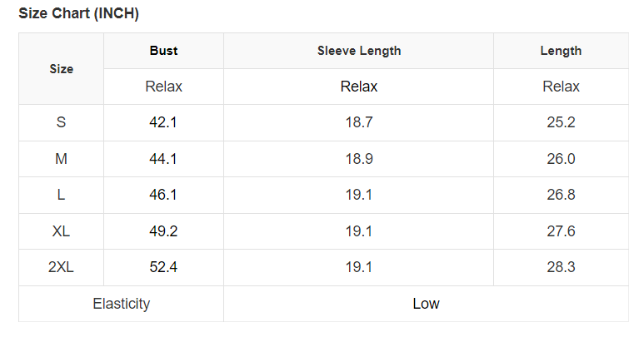Select the M size row label
Viewport: 644px width, 337px height.
coord(61,159)
